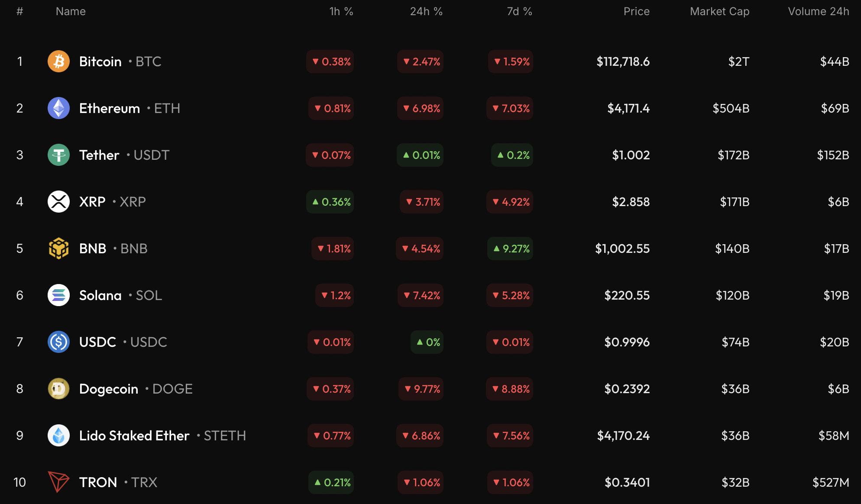The image size is (861, 504).
Task: Sort by the 7d % column header
Action: click(x=519, y=12)
